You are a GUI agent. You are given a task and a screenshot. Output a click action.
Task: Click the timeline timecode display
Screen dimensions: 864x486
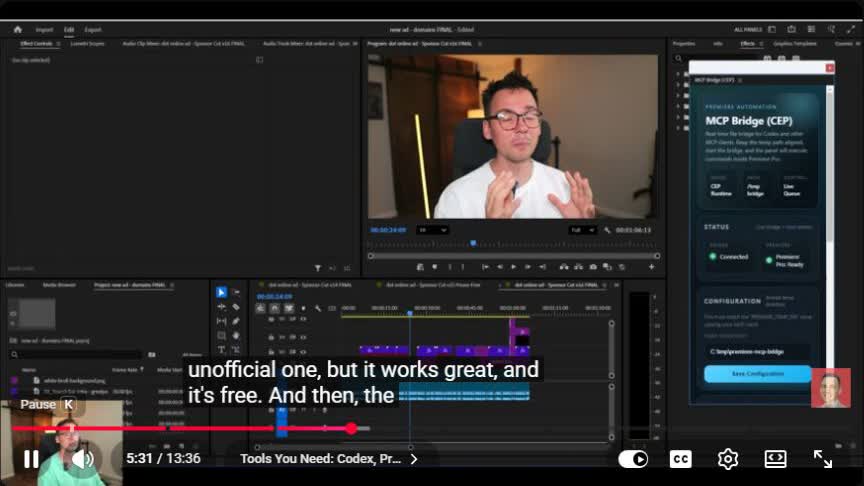tap(274, 296)
